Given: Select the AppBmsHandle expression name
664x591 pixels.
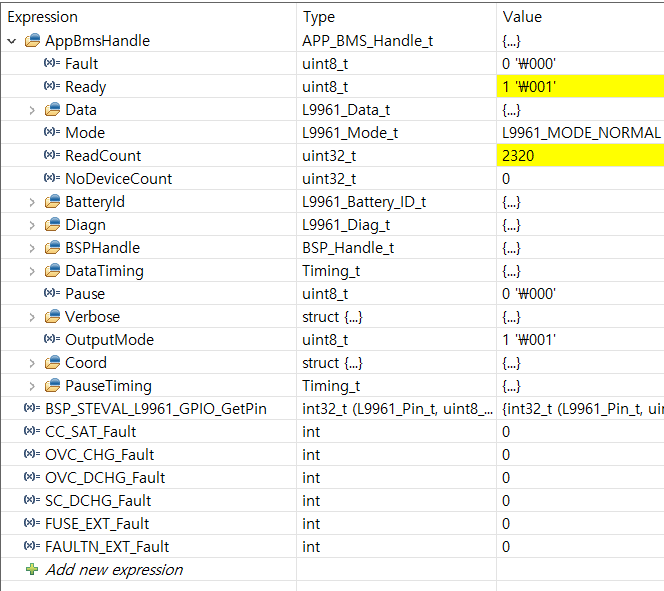Looking at the screenshot, I should point(97,41).
